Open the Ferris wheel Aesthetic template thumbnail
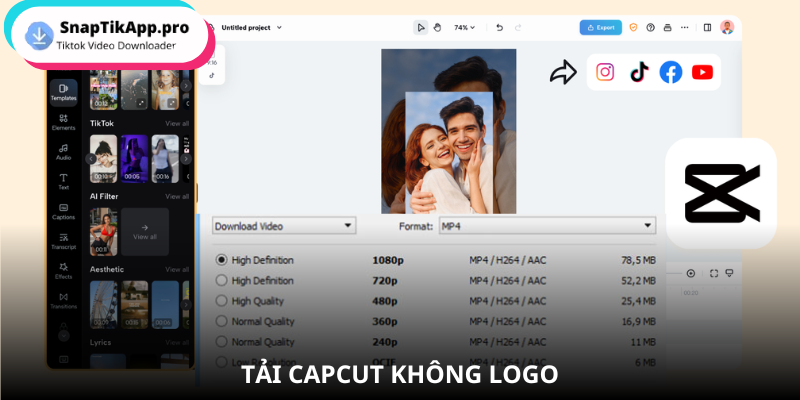The width and height of the screenshot is (800, 400). click(104, 305)
